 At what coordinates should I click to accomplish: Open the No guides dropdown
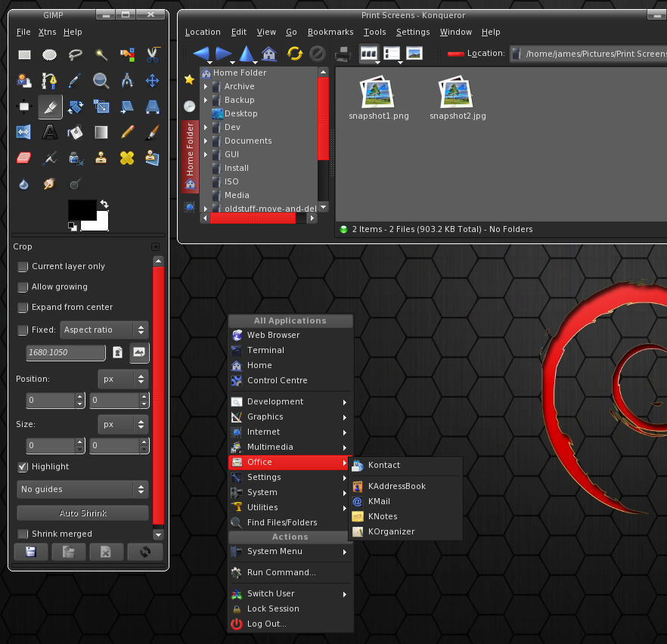[82, 489]
